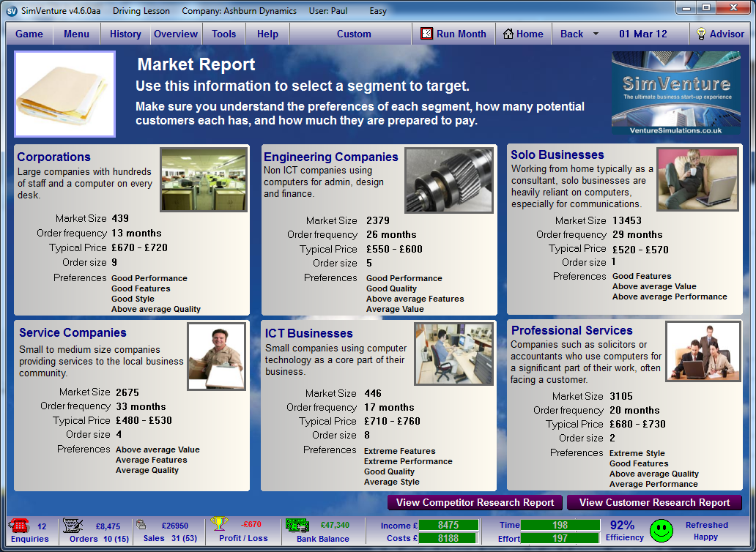The image size is (756, 552).
Task: Click the Orders typewriter icon
Action: [73, 526]
